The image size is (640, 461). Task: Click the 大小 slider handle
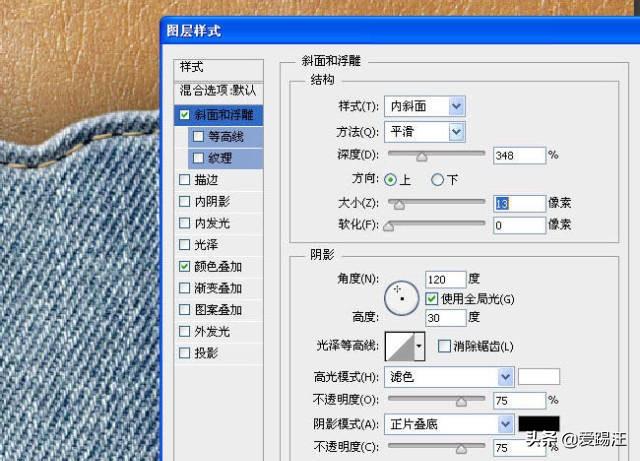399,204
